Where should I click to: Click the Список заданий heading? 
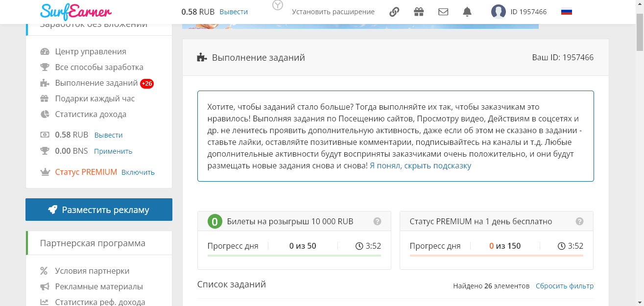232,284
